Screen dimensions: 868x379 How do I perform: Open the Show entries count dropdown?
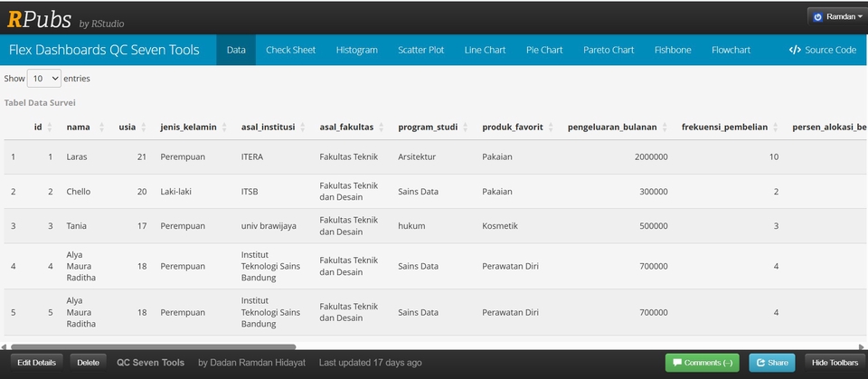tap(44, 79)
